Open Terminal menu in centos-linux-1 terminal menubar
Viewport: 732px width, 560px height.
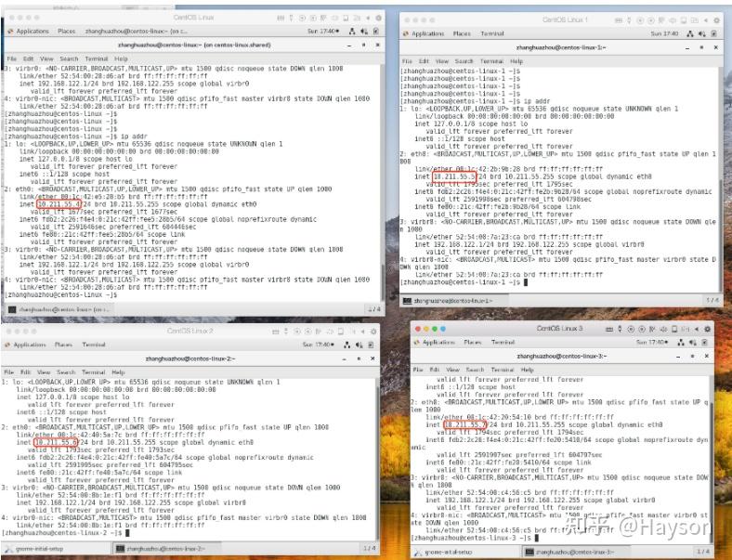(491, 61)
